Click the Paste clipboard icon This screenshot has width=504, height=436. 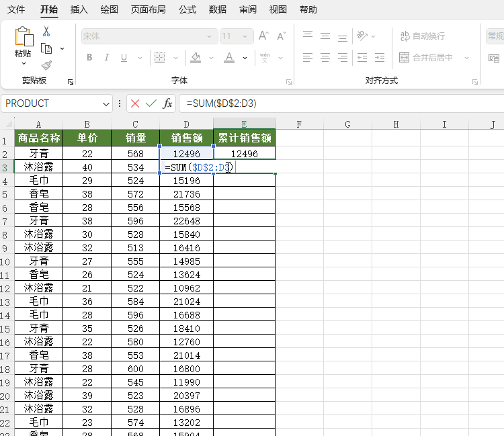[24, 36]
